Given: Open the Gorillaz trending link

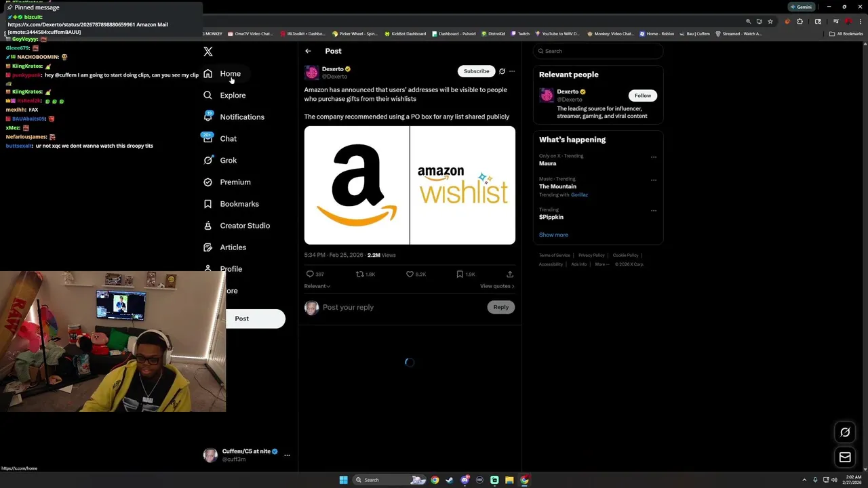Looking at the screenshot, I should (579, 195).
